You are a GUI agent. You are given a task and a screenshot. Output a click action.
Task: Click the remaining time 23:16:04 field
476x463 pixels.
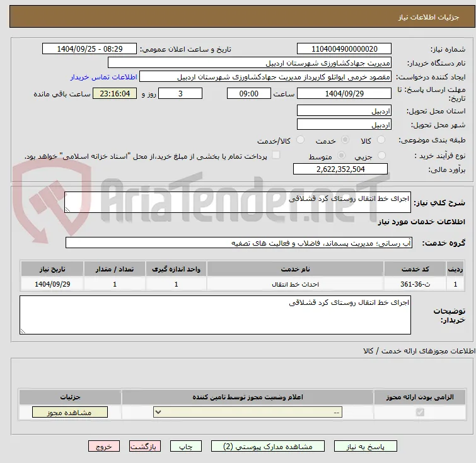click(x=115, y=93)
